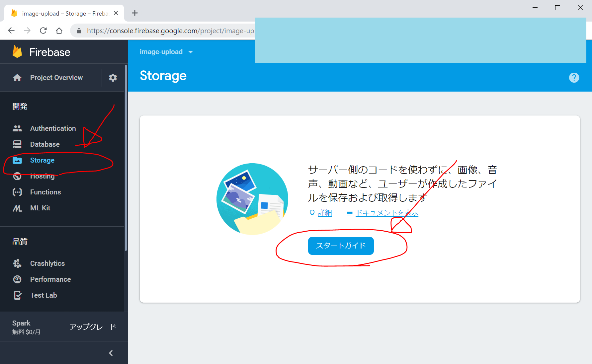Open the help question mark icon
The height and width of the screenshot is (364, 592).
tap(574, 78)
